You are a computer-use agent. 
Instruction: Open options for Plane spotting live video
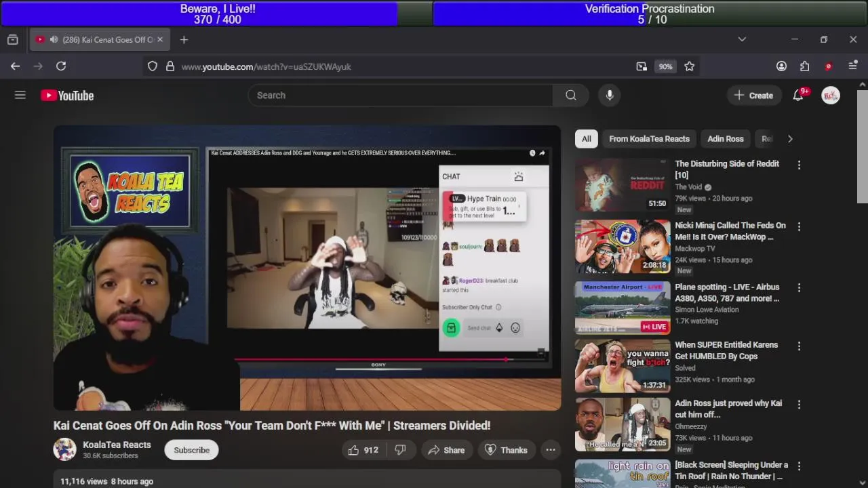point(799,288)
